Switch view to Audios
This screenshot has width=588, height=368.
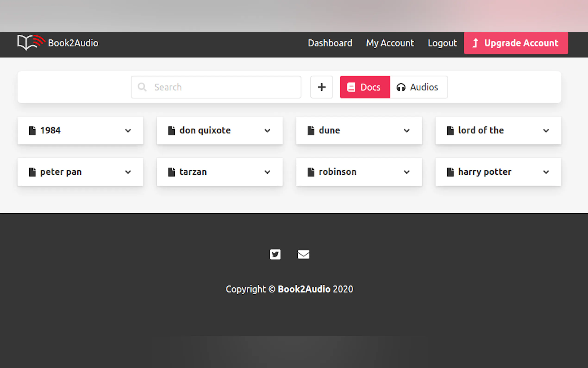pos(418,87)
